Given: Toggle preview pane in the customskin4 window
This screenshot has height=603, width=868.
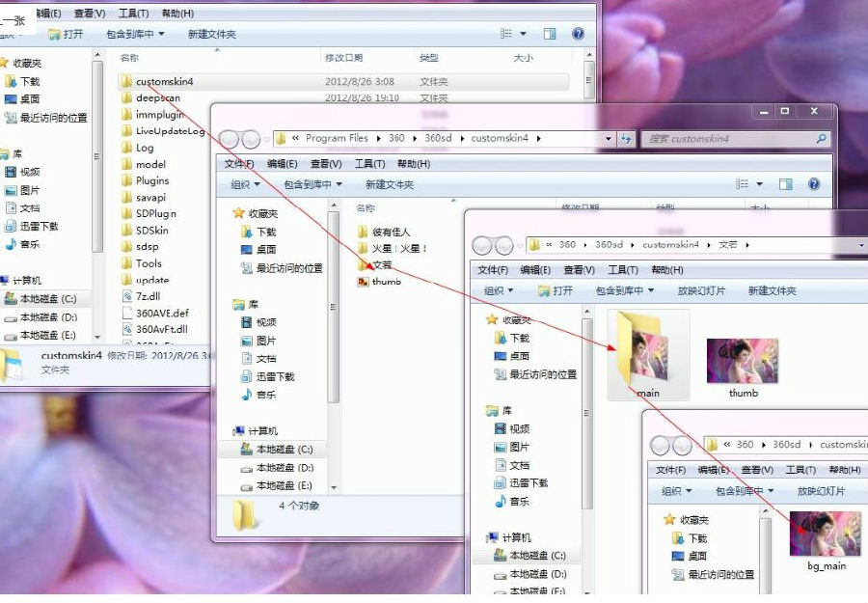Looking at the screenshot, I should coord(785,184).
